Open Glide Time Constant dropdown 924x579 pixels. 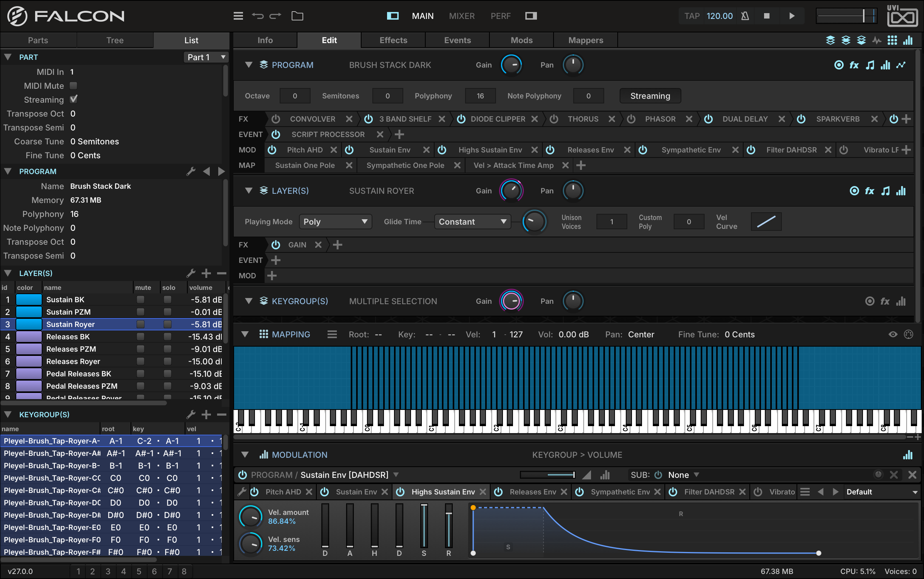click(472, 222)
